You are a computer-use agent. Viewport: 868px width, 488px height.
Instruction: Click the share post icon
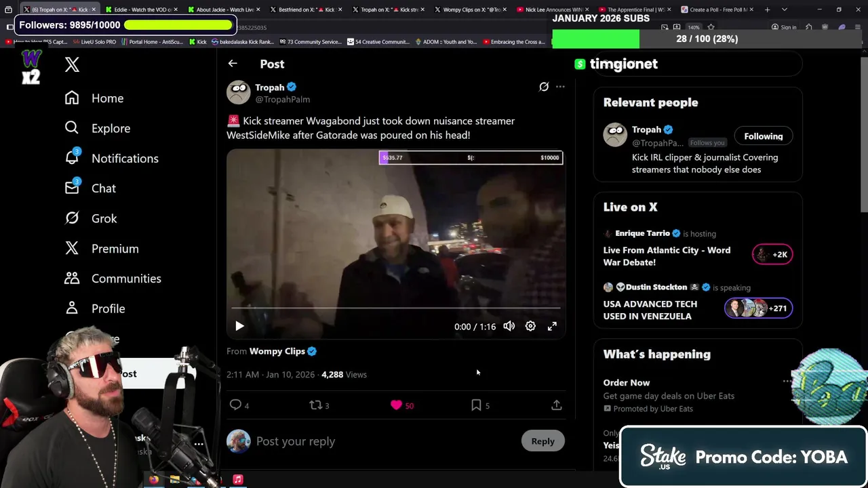point(556,405)
